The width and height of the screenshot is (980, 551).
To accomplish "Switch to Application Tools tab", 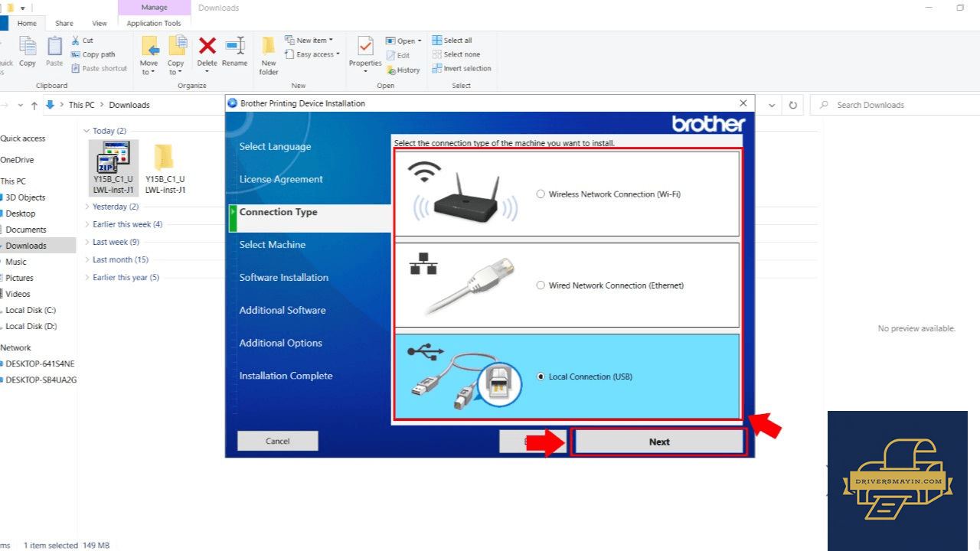I will pos(154,24).
